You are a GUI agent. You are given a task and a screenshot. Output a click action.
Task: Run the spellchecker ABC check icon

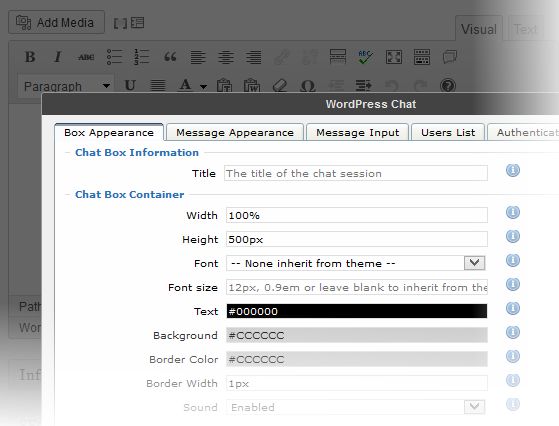(365, 57)
